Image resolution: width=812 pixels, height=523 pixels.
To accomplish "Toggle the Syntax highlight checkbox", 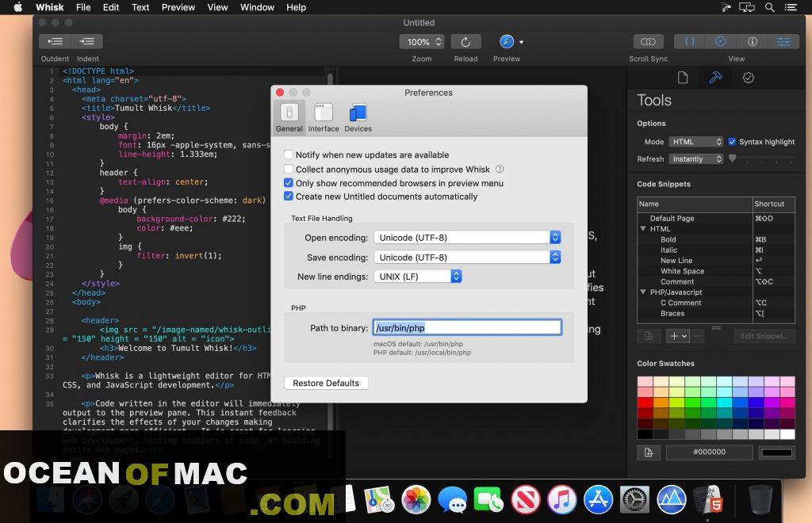I will coord(732,142).
